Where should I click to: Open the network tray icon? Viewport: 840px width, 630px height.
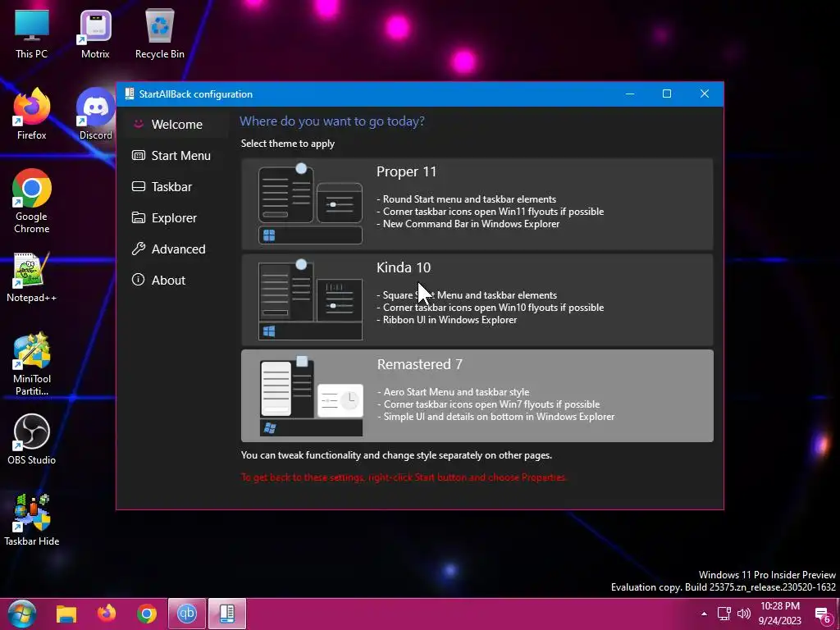click(724, 614)
